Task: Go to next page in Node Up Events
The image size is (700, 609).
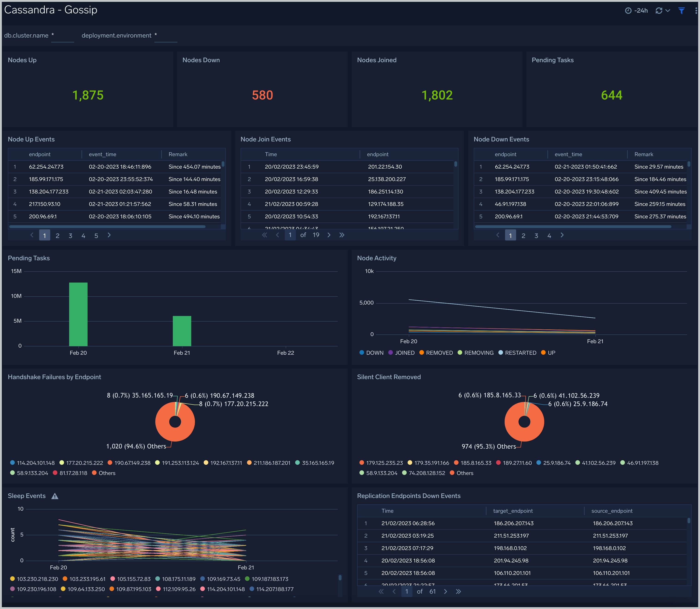Action: 109,235
